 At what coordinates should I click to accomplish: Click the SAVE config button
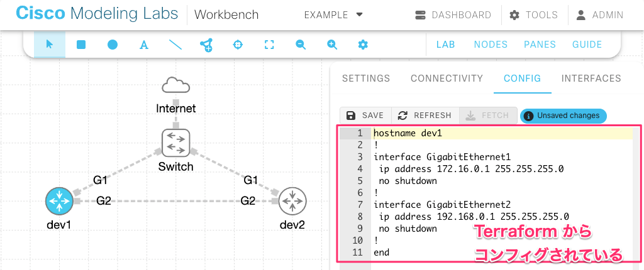(x=365, y=116)
